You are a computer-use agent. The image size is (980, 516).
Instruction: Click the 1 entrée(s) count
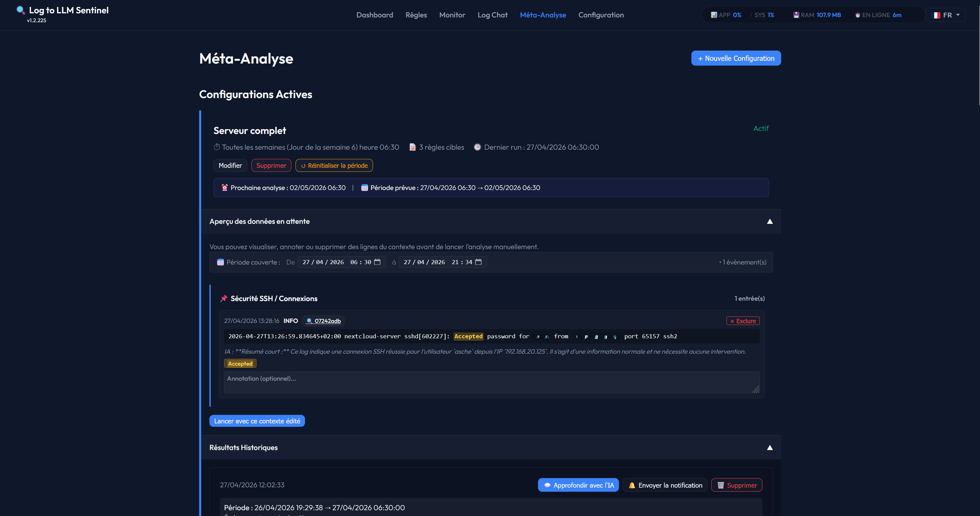[x=749, y=298]
